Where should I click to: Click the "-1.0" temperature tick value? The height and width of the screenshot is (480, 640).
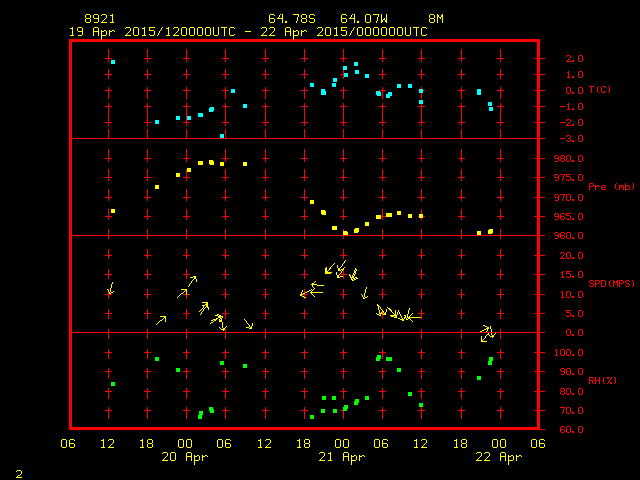pos(571,107)
